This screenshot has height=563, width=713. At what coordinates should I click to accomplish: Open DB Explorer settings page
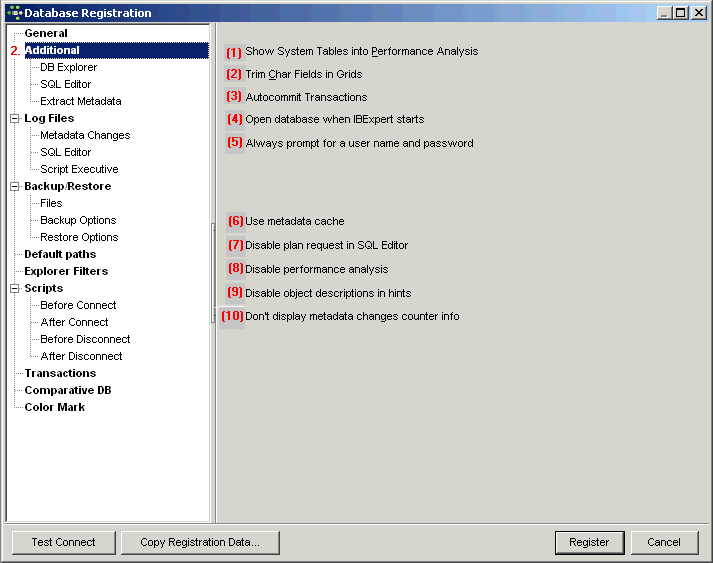click(69, 67)
